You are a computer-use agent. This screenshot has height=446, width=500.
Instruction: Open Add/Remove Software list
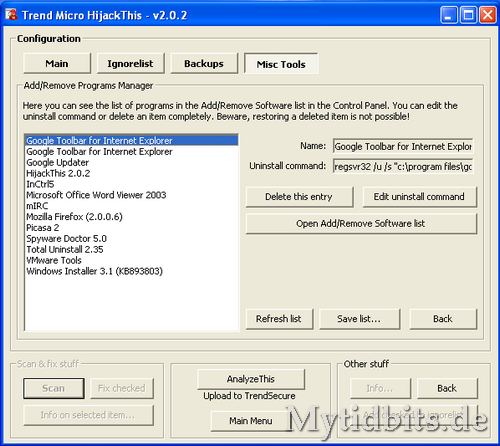pos(361,223)
